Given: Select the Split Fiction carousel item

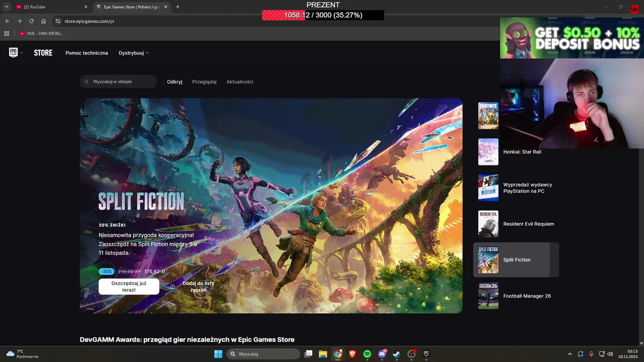Looking at the screenshot, I should click(x=516, y=260).
